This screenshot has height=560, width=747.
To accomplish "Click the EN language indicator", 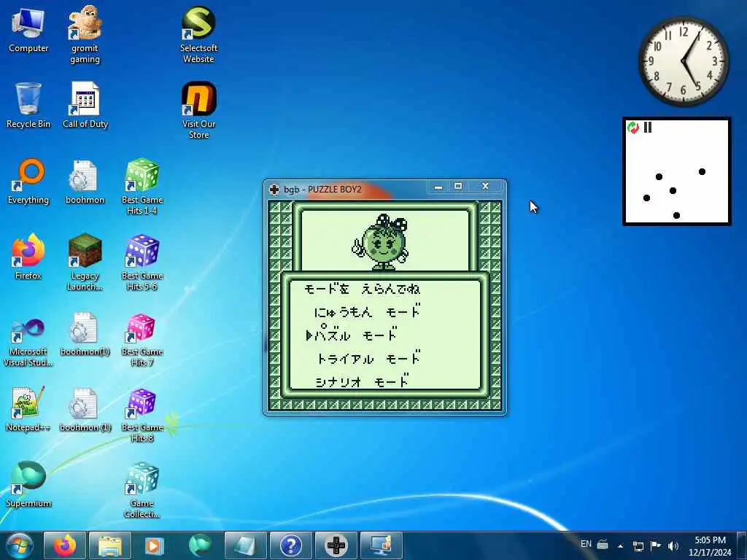I will pyautogui.click(x=586, y=544).
